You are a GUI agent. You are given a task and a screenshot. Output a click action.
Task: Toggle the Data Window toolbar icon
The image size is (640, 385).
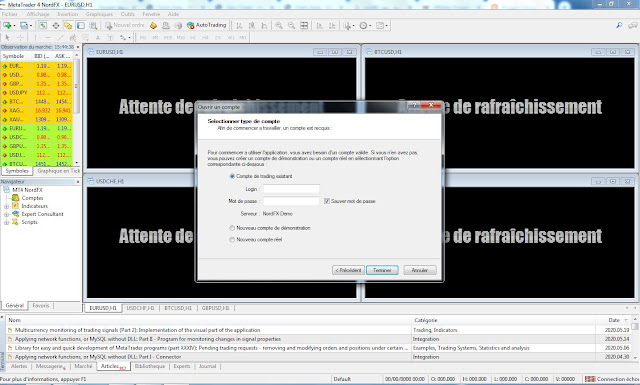coord(56,25)
